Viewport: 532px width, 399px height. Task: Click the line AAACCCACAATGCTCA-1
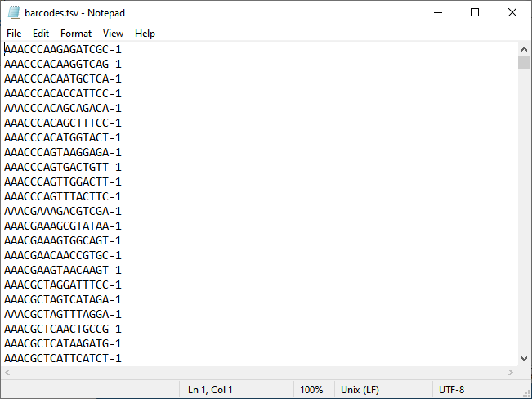click(x=63, y=78)
